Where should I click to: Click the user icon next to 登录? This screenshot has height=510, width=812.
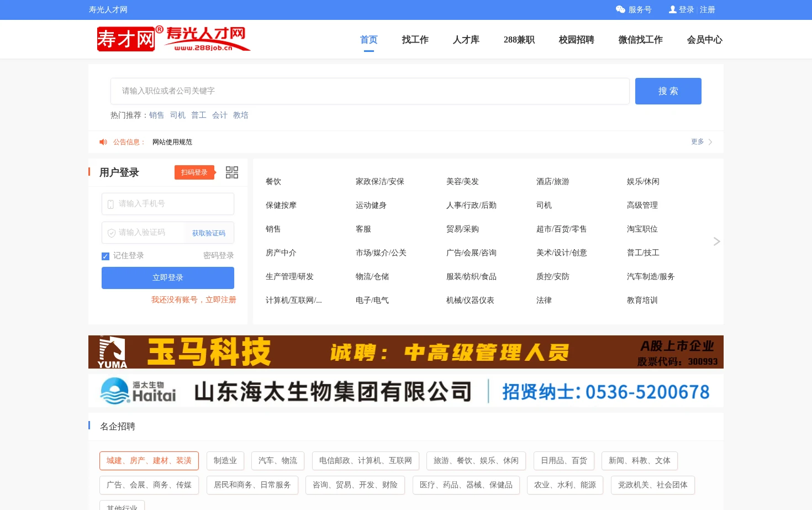[x=672, y=9]
